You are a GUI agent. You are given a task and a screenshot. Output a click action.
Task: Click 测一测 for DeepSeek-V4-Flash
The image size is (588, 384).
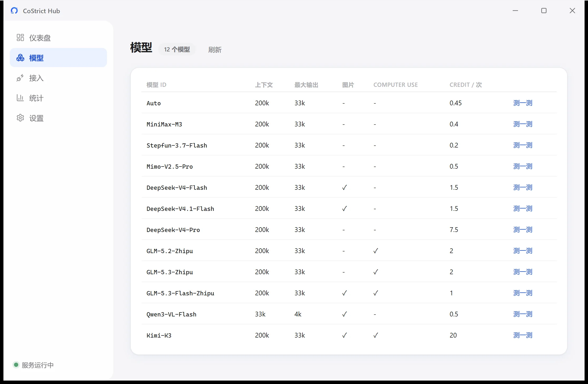click(523, 187)
